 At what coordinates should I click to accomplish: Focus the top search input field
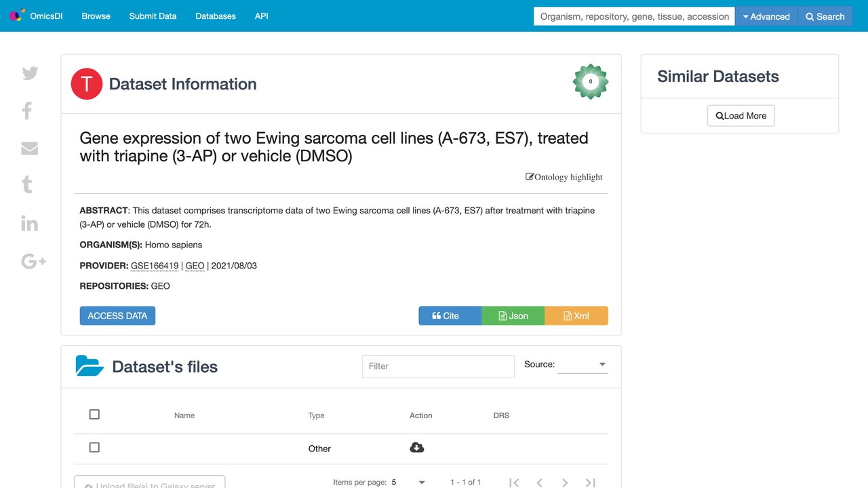[x=634, y=16]
